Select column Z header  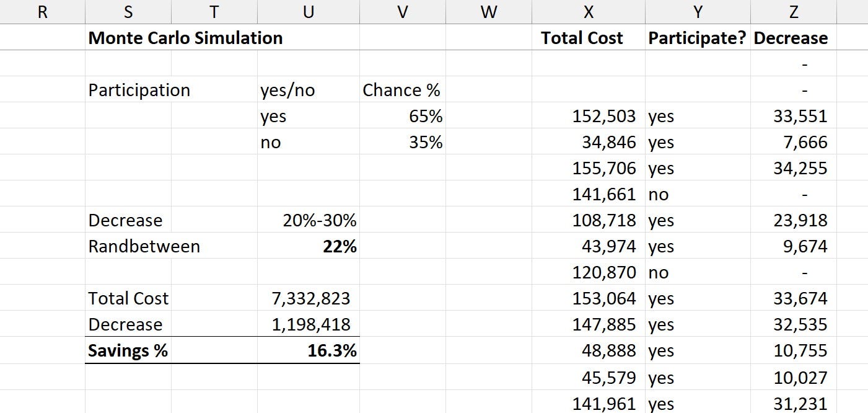coord(793,12)
